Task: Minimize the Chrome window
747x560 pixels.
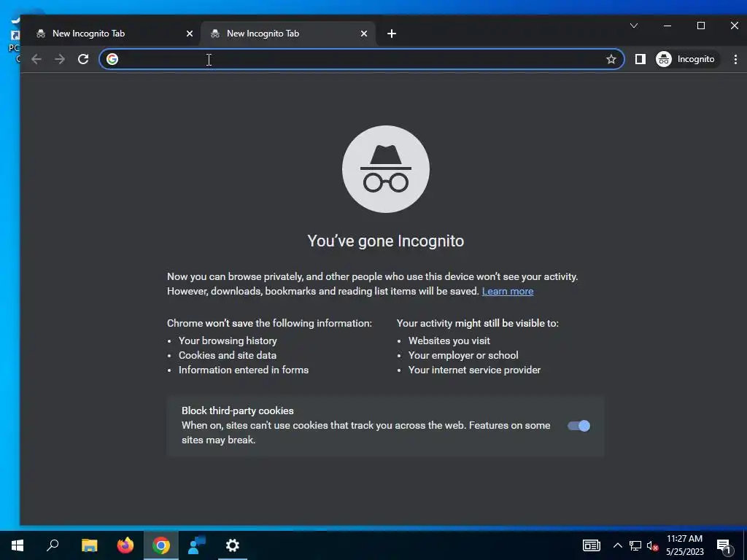Action: [x=667, y=26]
